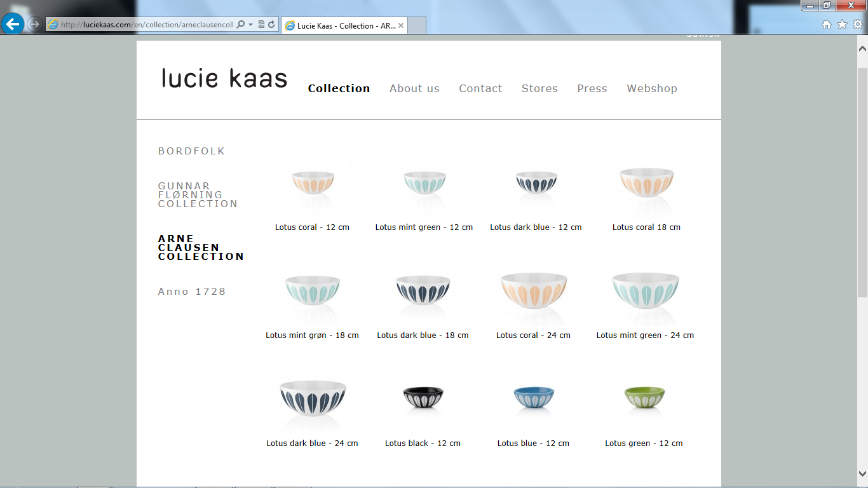Click the blue 12 cm Lotus bowl image
Image resolution: width=868 pixels, height=488 pixels.
click(534, 398)
